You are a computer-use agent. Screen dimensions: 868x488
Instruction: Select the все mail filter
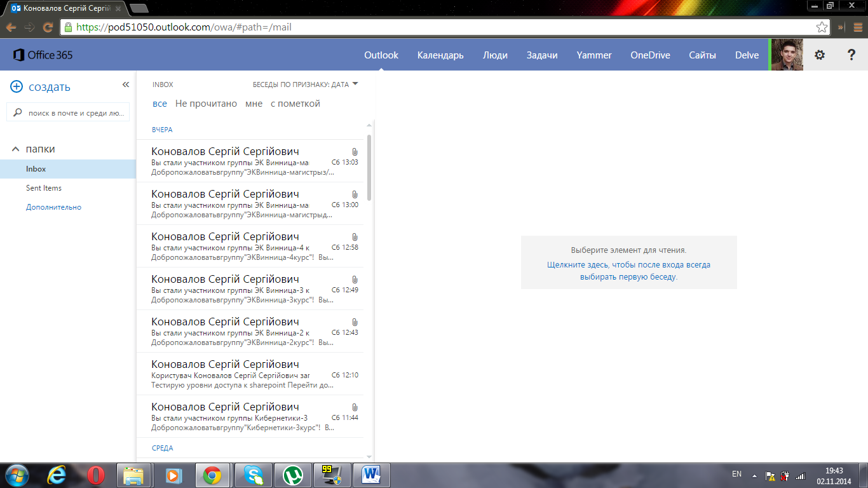click(159, 104)
